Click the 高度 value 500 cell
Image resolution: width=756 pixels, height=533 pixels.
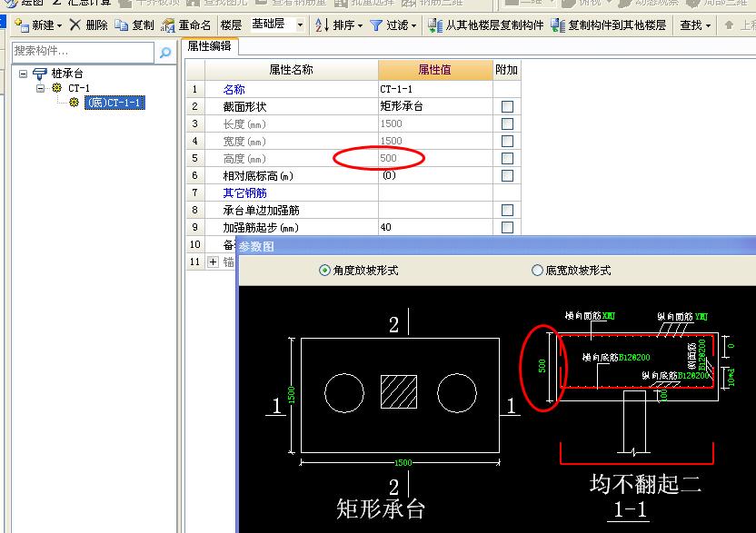[x=435, y=158]
